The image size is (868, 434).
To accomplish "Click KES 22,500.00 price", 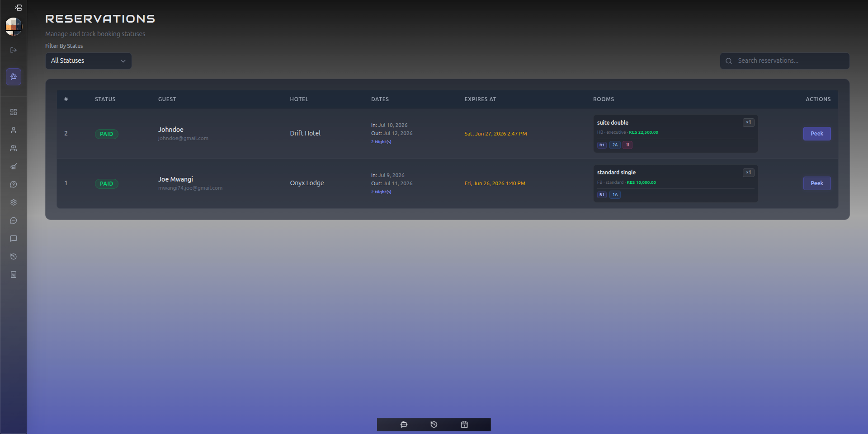I will 643,132.
